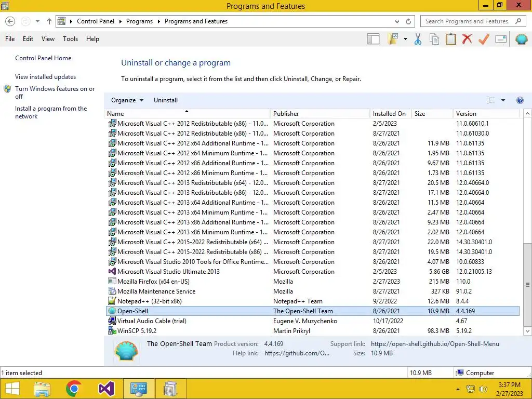Viewport: 532px width, 399px height.
Task: Show hidden tray icons arrow
Action: click(458, 389)
